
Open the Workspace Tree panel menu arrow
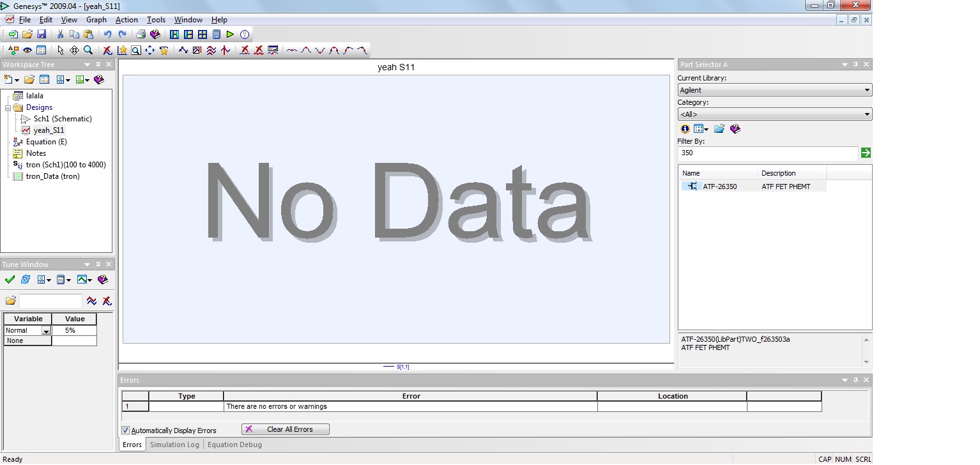87,65
